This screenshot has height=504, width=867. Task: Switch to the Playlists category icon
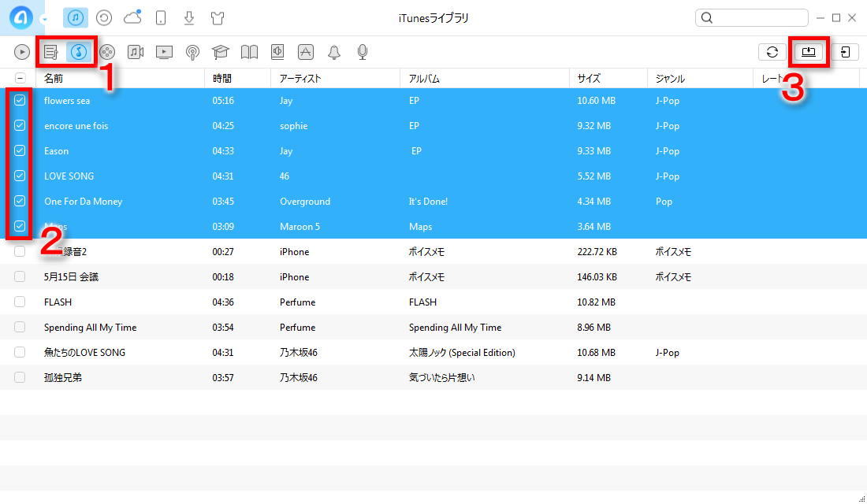click(51, 52)
